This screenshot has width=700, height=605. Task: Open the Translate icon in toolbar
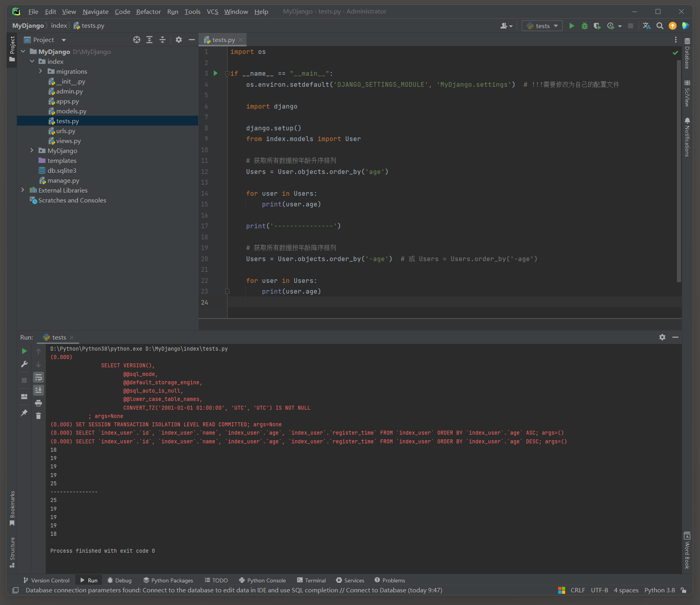[646, 26]
